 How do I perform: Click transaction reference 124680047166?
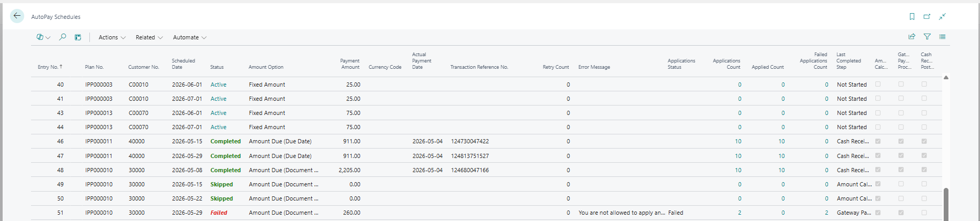(469, 170)
